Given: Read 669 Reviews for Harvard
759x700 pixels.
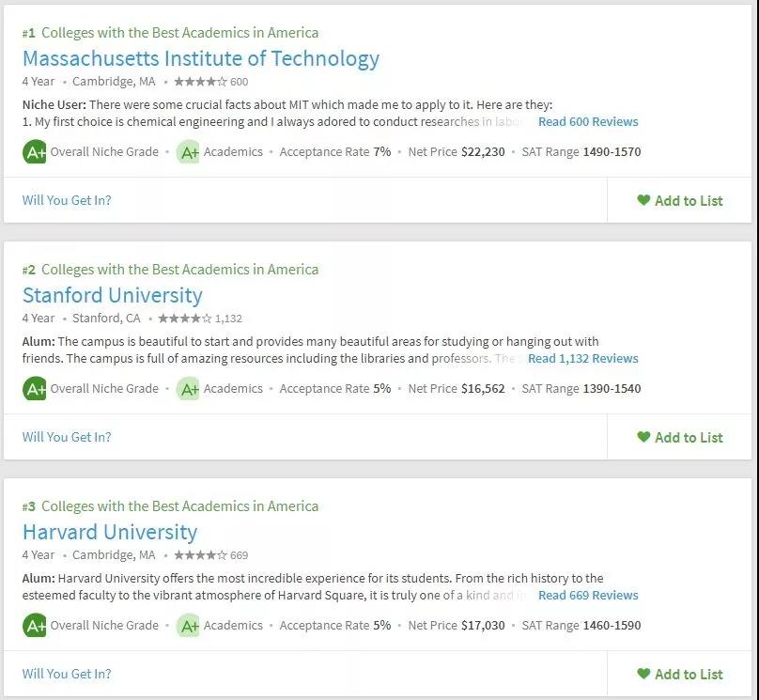Looking at the screenshot, I should click(x=588, y=595).
